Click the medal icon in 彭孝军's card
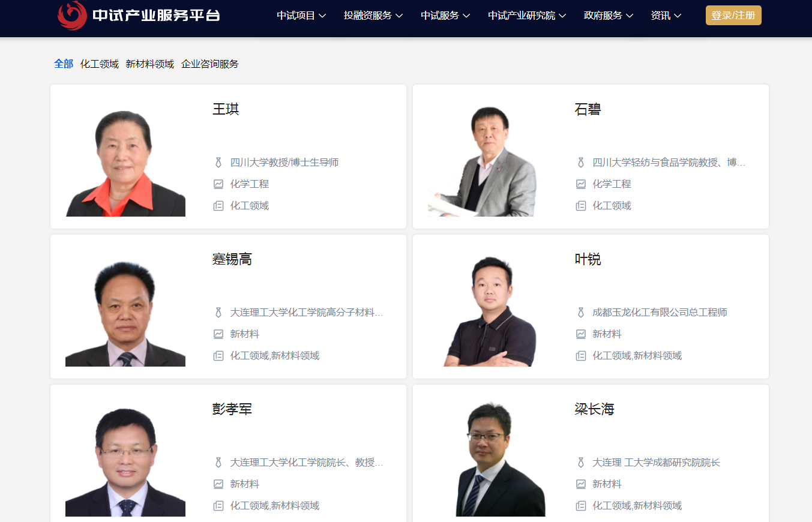 click(x=218, y=463)
